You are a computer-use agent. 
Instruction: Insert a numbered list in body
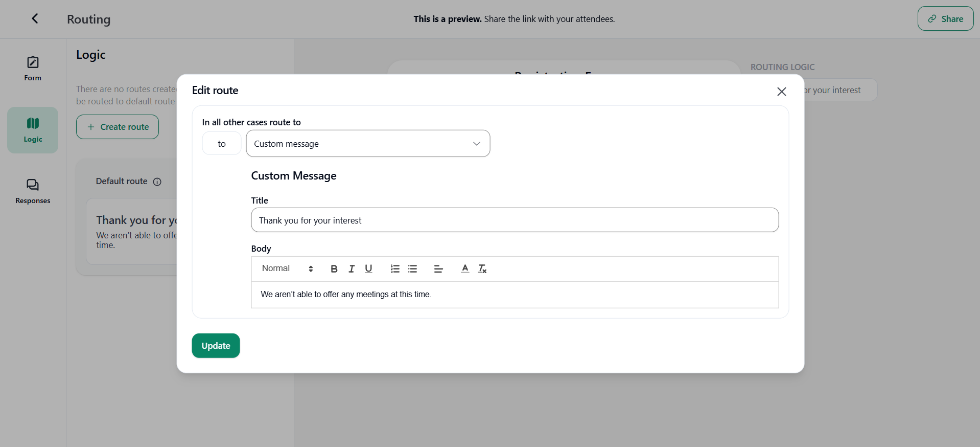(395, 269)
